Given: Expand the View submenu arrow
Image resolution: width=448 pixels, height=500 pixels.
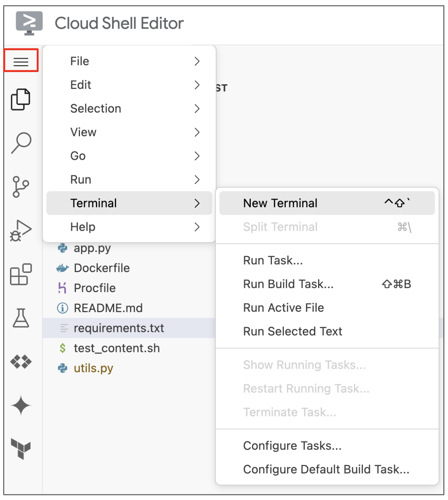Looking at the screenshot, I should coord(197,132).
